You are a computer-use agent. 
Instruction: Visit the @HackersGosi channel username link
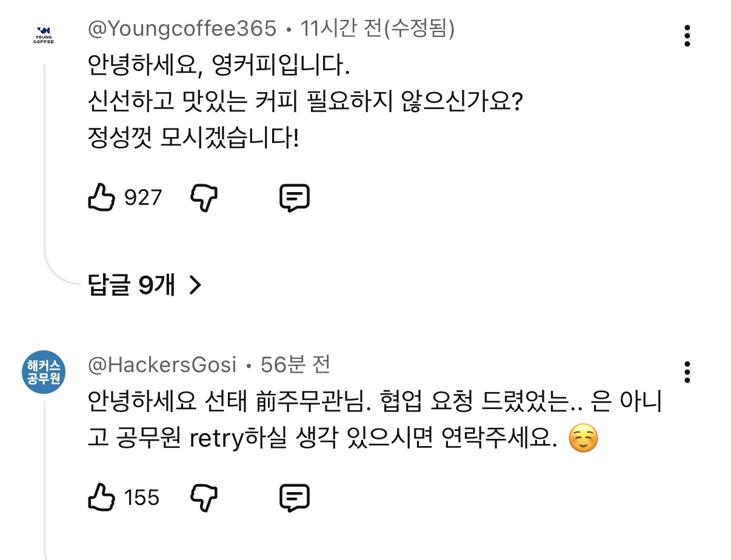pos(162,365)
